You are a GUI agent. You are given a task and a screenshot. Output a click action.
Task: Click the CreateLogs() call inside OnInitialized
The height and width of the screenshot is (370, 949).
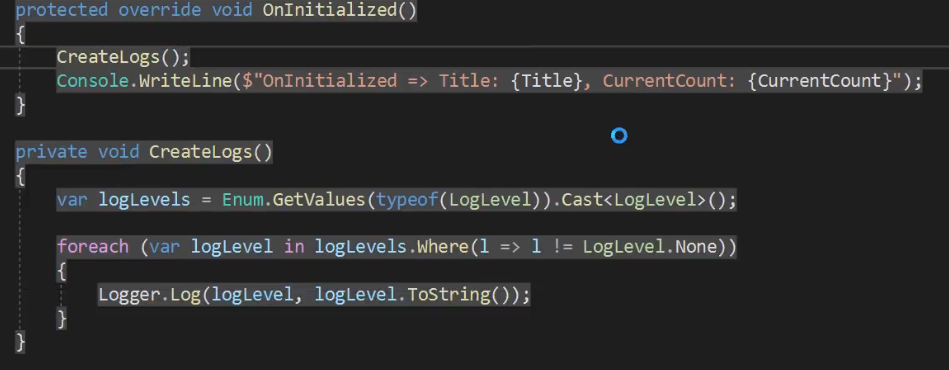coord(123,58)
